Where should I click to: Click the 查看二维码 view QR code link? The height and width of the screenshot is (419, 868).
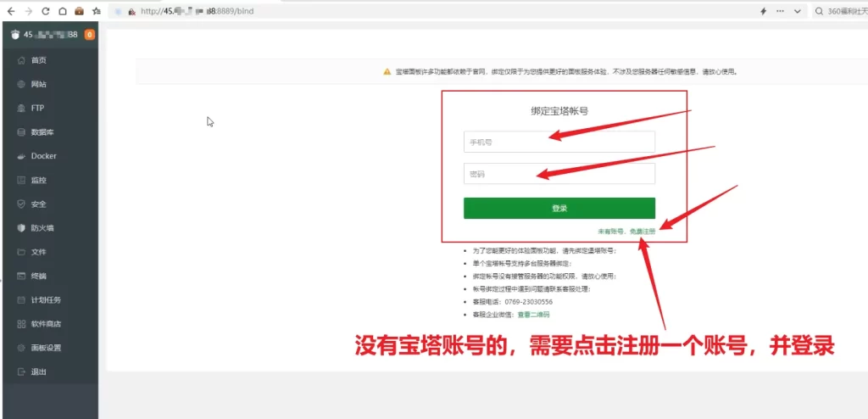point(533,315)
